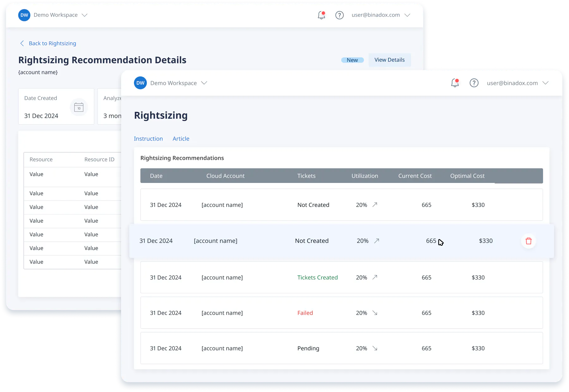Click utilization arrow in highlighted Not Created row
The width and height of the screenshot is (569, 392).
pos(376,241)
